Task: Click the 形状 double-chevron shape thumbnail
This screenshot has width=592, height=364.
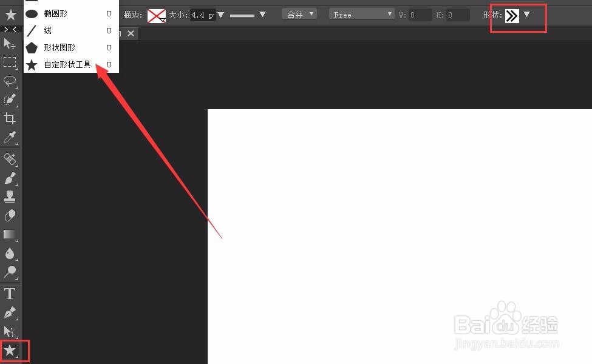Action: (512, 16)
